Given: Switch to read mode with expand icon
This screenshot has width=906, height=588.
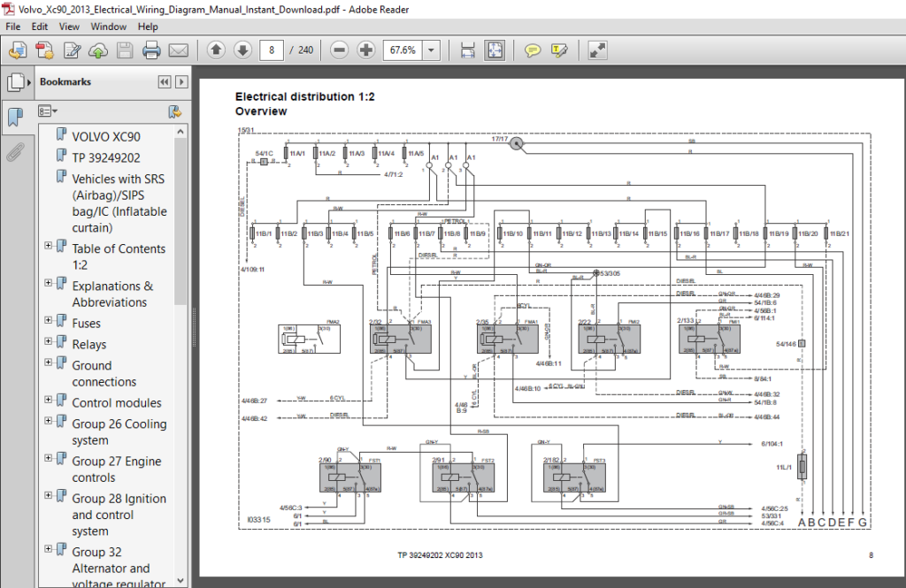Looking at the screenshot, I should (x=597, y=50).
